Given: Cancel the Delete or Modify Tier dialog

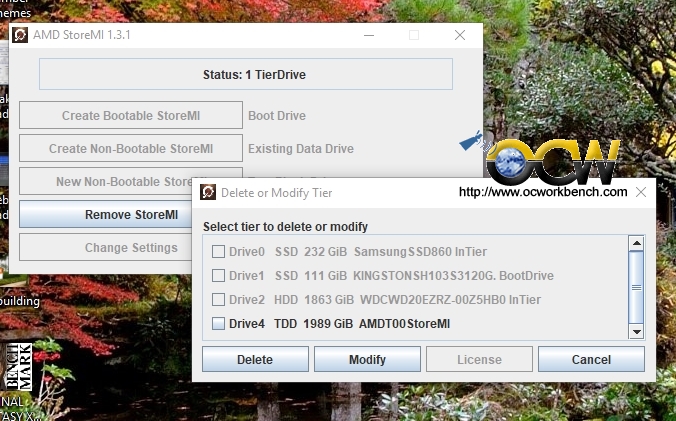Looking at the screenshot, I should pos(591,359).
